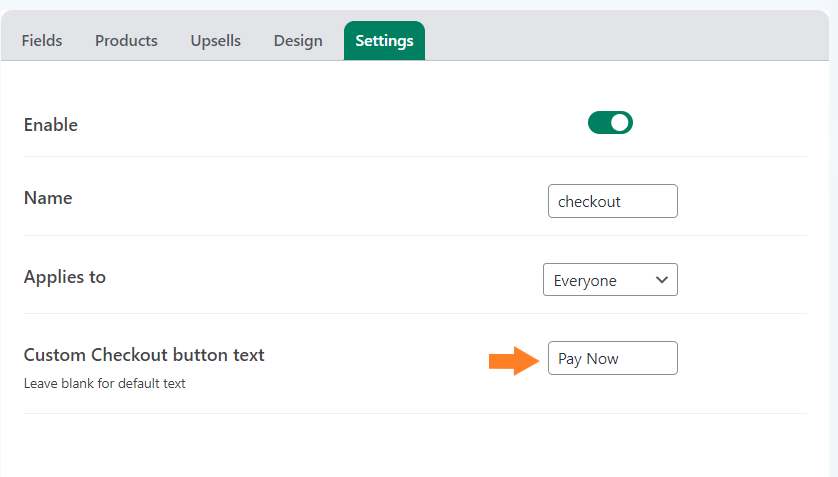The image size is (838, 477).
Task: Click the chevron arrow in the Everyone dropdown
Action: 662,280
